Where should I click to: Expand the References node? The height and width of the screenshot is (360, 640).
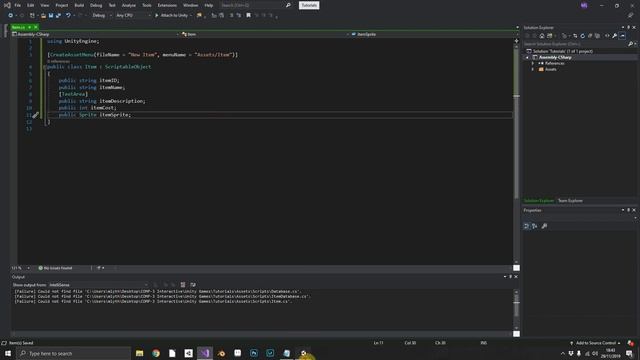pyautogui.click(x=533, y=64)
